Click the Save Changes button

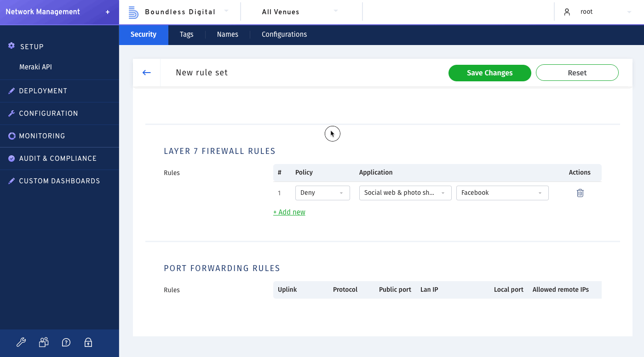click(x=489, y=73)
